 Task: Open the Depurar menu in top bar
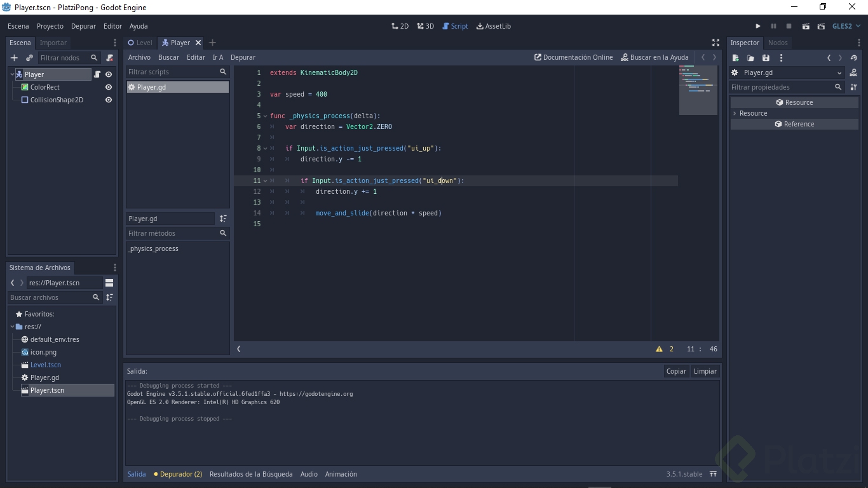pos(83,26)
